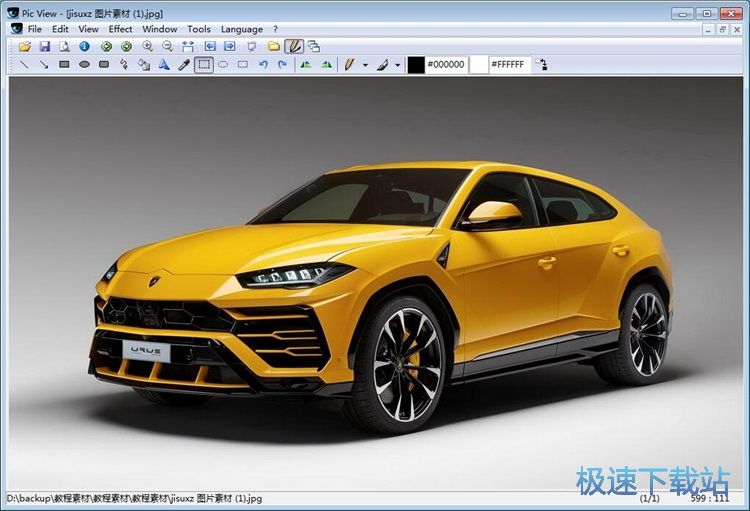Click the blue left arrow box icon
Screen dimensions: 750x511
pos(210,46)
